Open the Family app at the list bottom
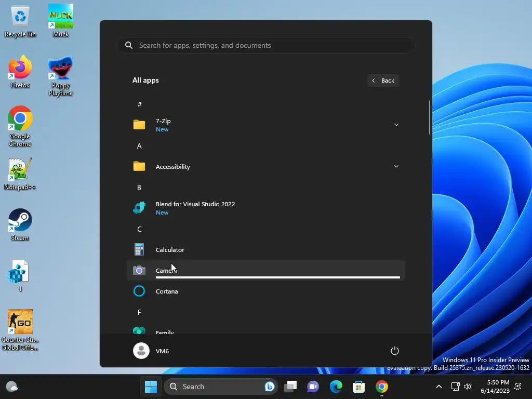This screenshot has height=399, width=532. [x=265, y=331]
